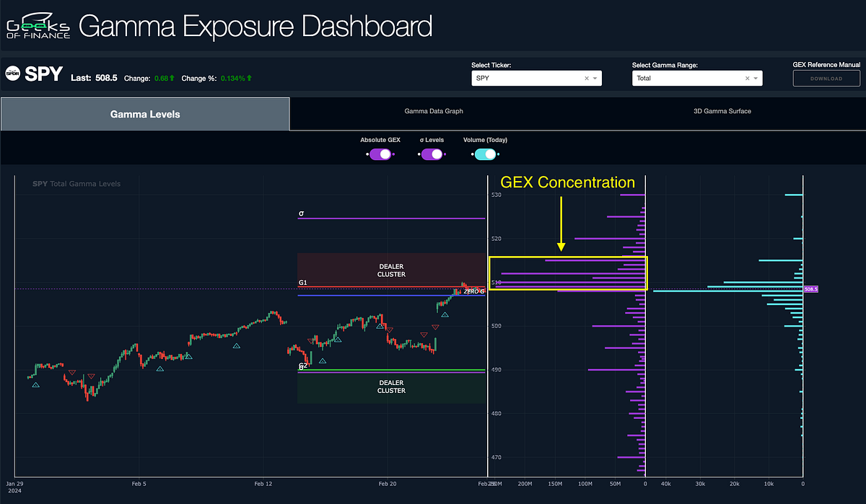Click the circular SPDR SPY ticker icon

[13, 74]
